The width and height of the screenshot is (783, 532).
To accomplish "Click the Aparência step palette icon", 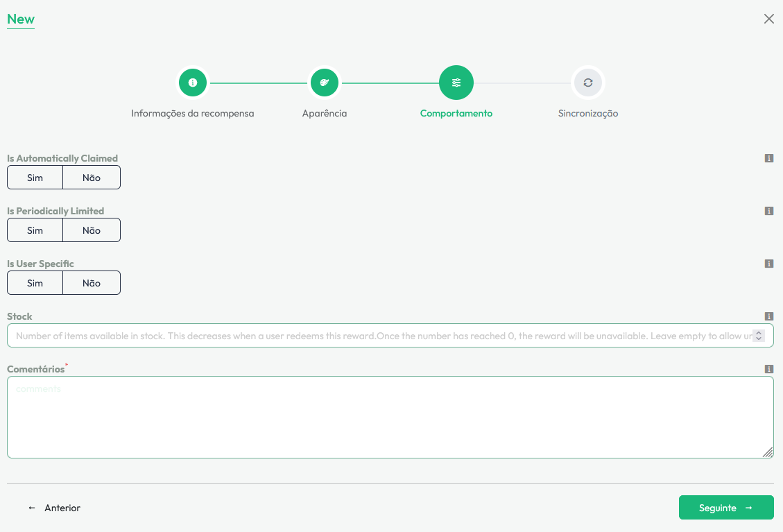I will click(324, 83).
